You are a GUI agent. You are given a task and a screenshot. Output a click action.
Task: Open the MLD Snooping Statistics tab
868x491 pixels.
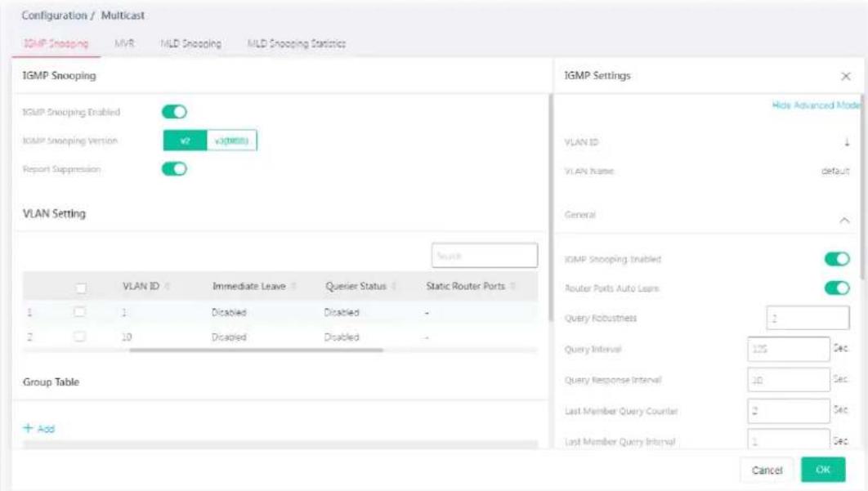pos(296,43)
